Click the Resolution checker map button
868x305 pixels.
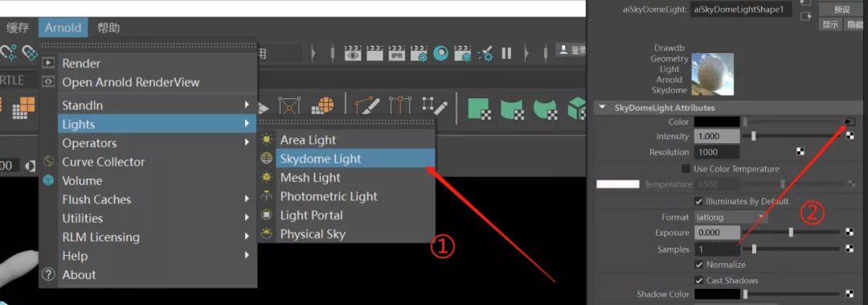[800, 151]
